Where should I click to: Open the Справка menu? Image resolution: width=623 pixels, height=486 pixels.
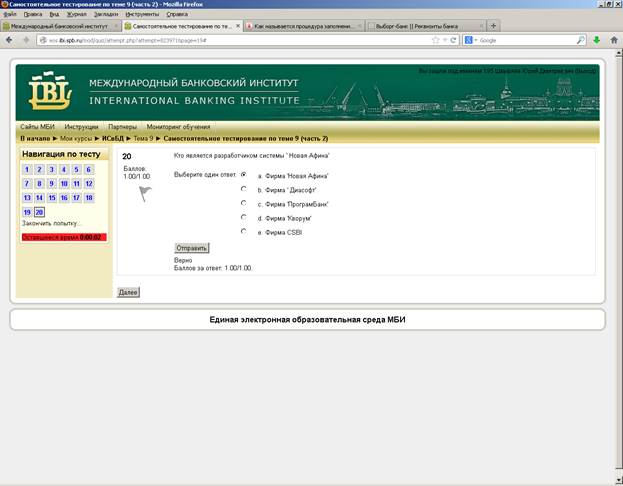point(177,14)
